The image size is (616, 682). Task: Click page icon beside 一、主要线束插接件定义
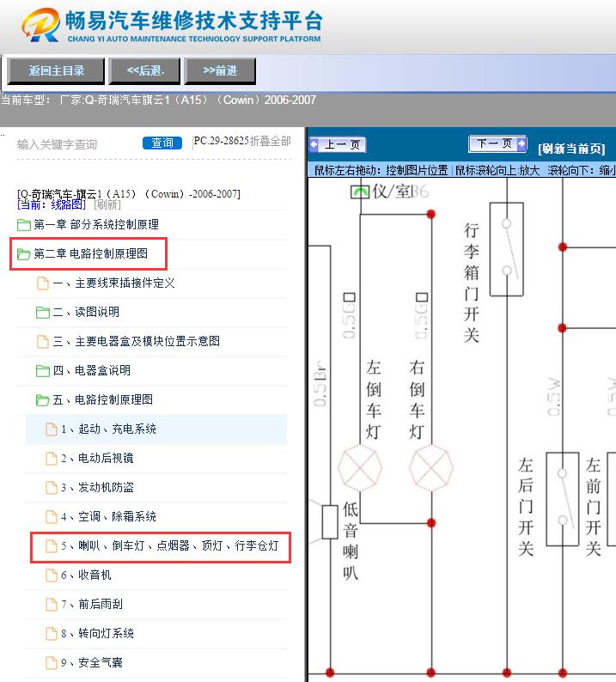[x=43, y=283]
